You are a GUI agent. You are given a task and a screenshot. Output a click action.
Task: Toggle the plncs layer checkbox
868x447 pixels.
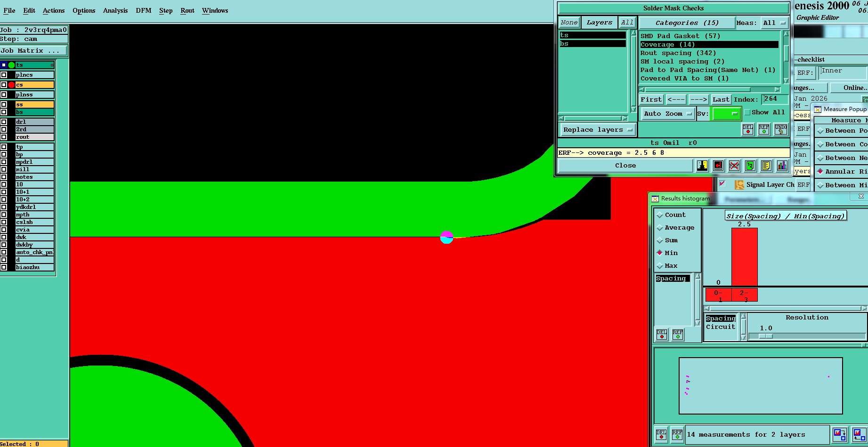pyautogui.click(x=4, y=75)
